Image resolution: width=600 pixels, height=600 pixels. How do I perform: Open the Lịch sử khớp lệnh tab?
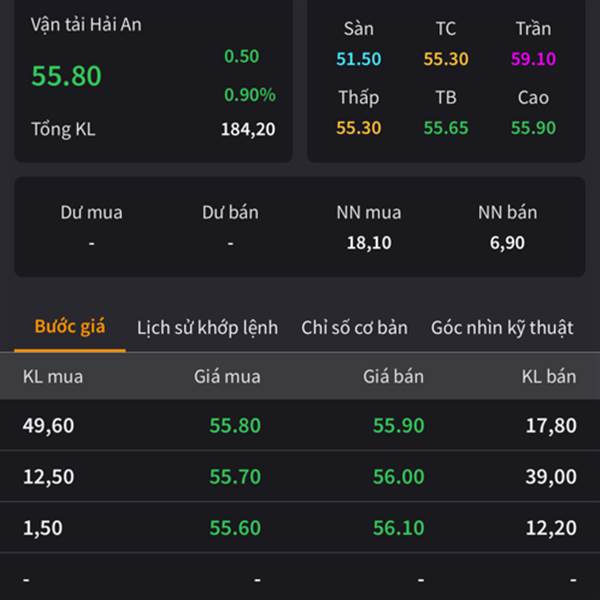point(207,328)
